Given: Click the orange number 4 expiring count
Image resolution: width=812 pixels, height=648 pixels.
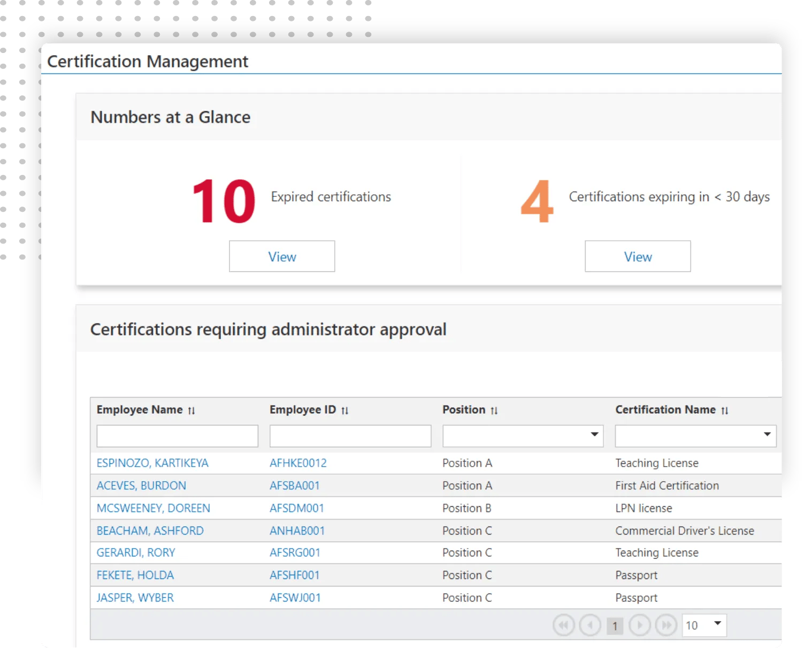Looking at the screenshot, I should (537, 201).
